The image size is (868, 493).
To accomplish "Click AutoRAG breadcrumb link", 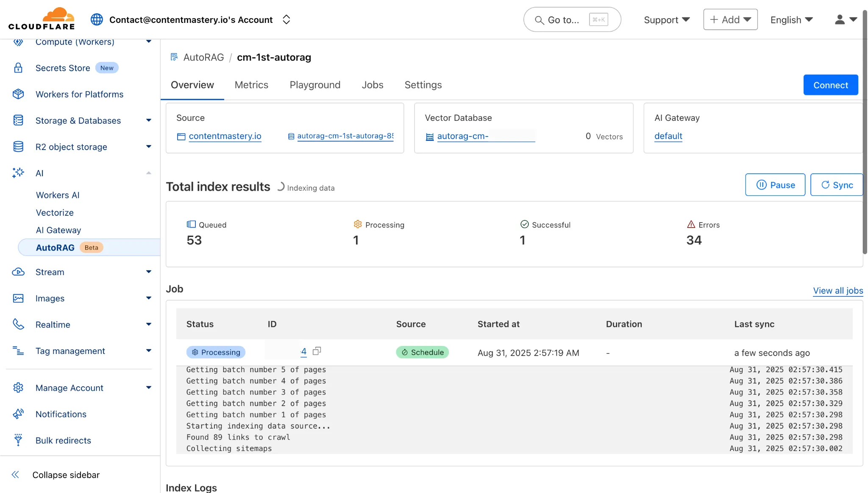I will coord(203,57).
